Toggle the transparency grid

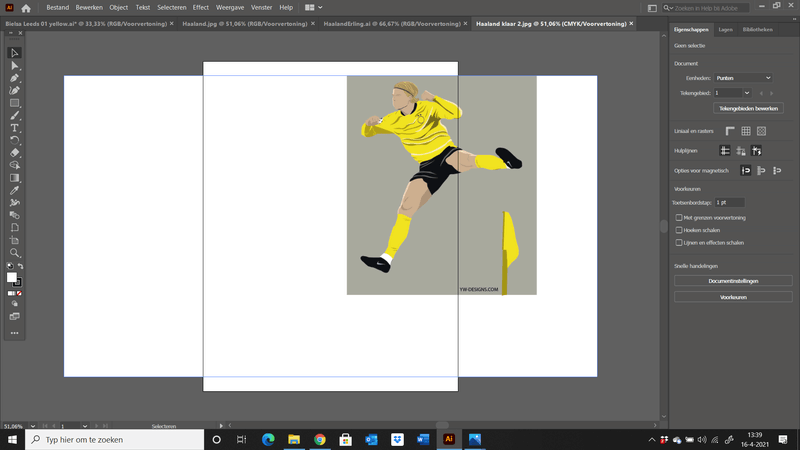pyautogui.click(x=761, y=131)
